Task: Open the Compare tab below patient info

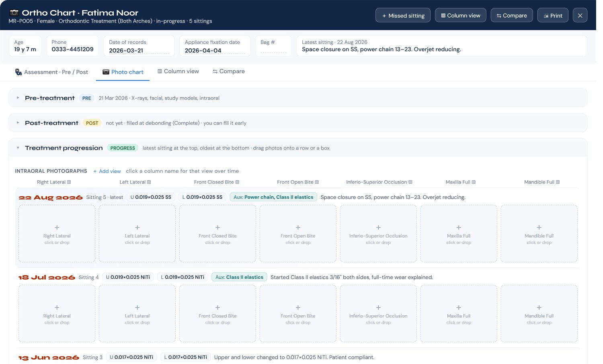Action: 229,71
